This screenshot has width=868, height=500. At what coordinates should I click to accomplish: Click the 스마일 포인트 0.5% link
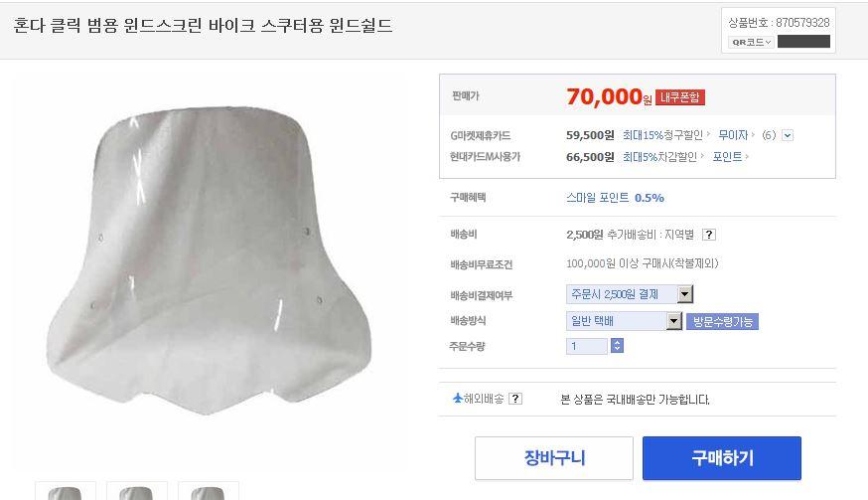[615, 198]
